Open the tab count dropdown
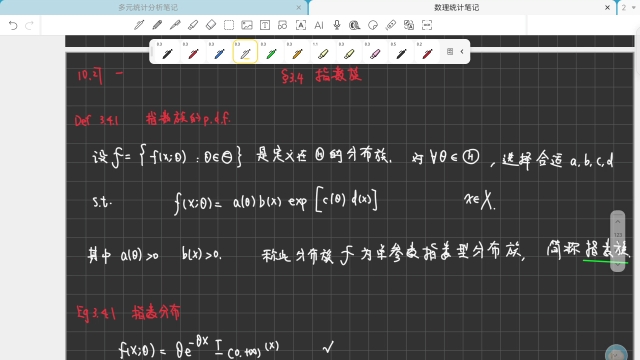Image resolution: width=640 pixels, height=360 pixels. click(628, 7)
